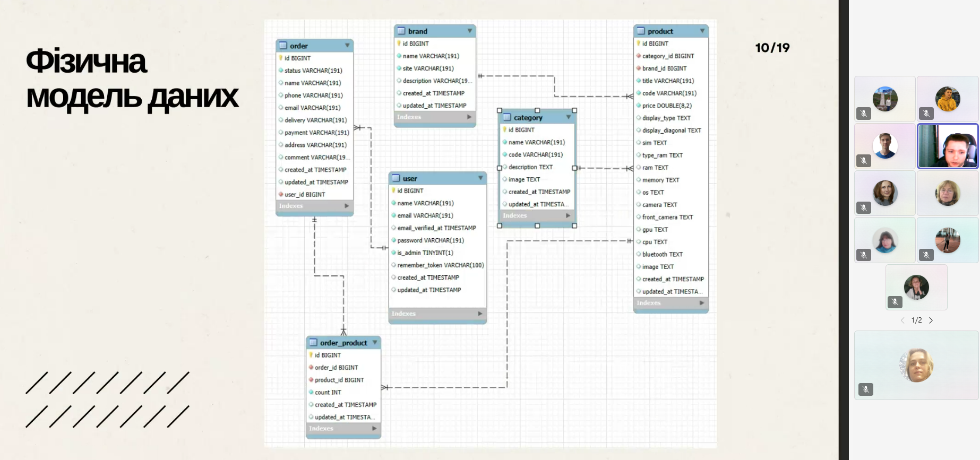Click the order_product table icon in header
The height and width of the screenshot is (460, 980).
tap(314, 342)
